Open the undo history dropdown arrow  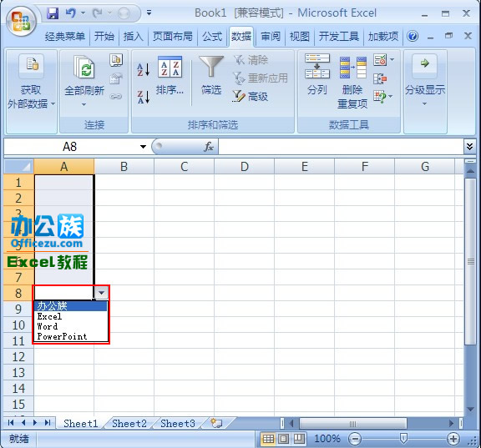83,13
